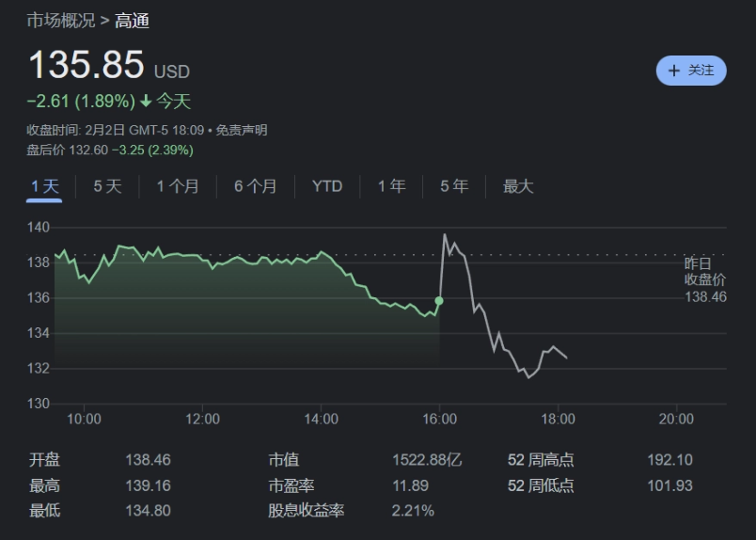The height and width of the screenshot is (540, 756).
Task: Click the 市盈率 value 11.89
Action: [x=410, y=485]
